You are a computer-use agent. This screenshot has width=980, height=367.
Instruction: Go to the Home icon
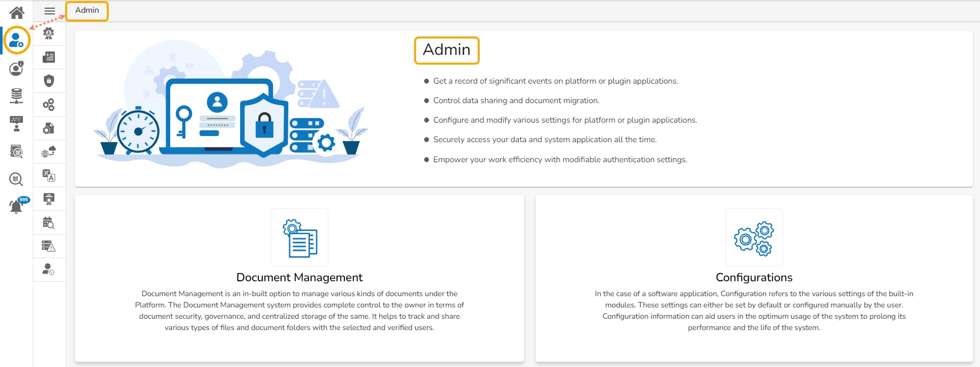(17, 12)
